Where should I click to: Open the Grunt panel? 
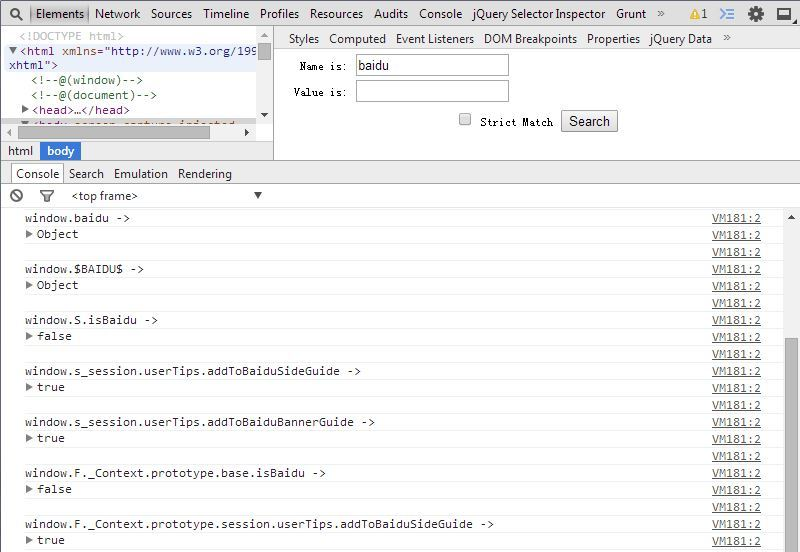(x=631, y=14)
